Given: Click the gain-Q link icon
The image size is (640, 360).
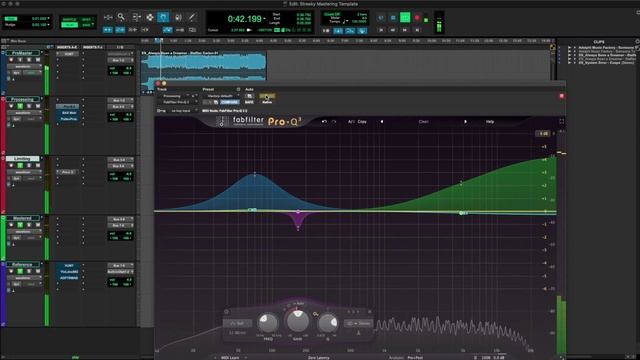Looking at the screenshot, I should (x=315, y=314).
